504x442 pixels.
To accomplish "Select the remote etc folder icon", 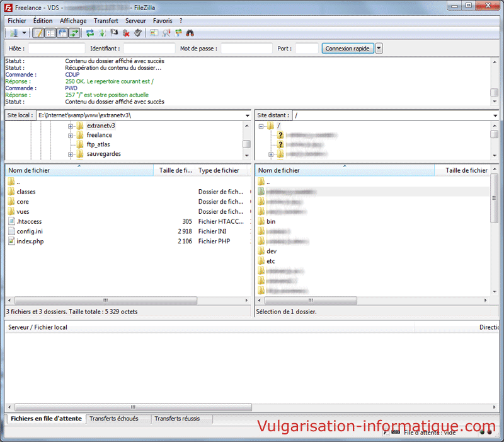I will pos(261,261).
